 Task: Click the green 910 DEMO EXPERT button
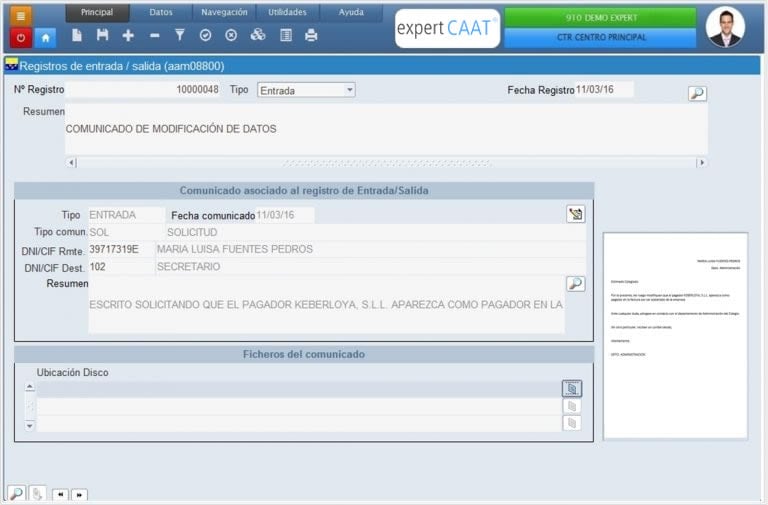click(x=600, y=18)
